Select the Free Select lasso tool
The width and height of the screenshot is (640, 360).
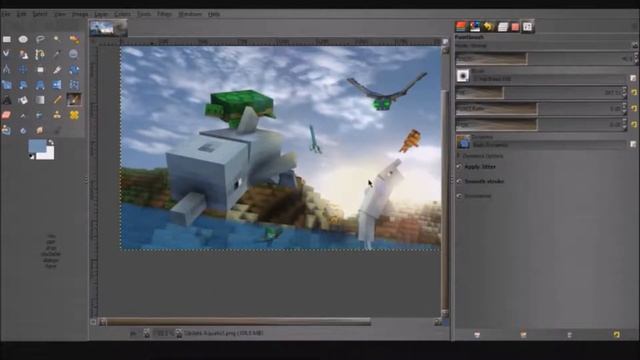40,39
